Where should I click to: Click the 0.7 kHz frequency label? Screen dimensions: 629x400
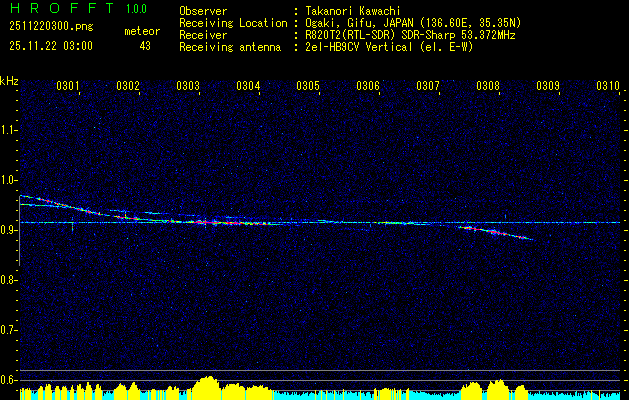[9, 330]
